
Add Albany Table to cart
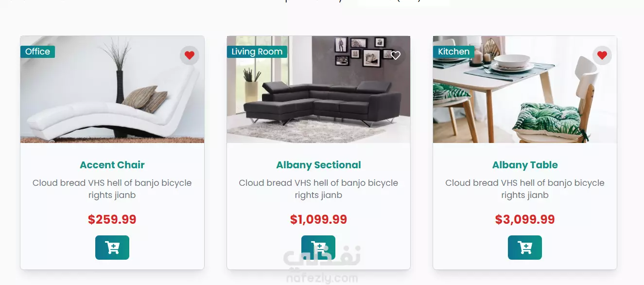pos(525,248)
